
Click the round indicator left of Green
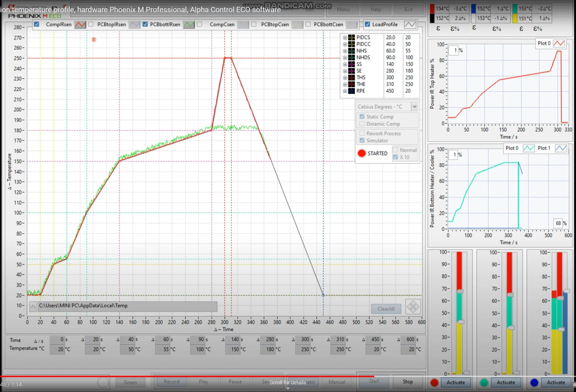[x=103, y=382]
